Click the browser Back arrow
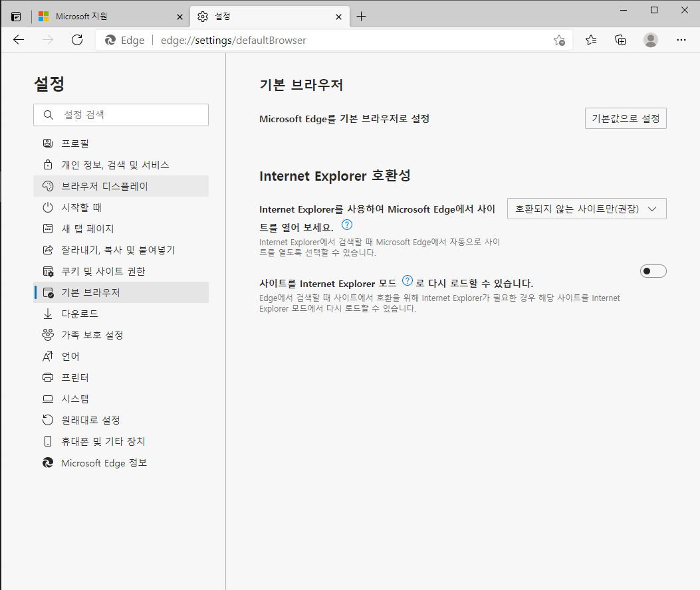Image resolution: width=700 pixels, height=590 pixels. click(x=19, y=40)
